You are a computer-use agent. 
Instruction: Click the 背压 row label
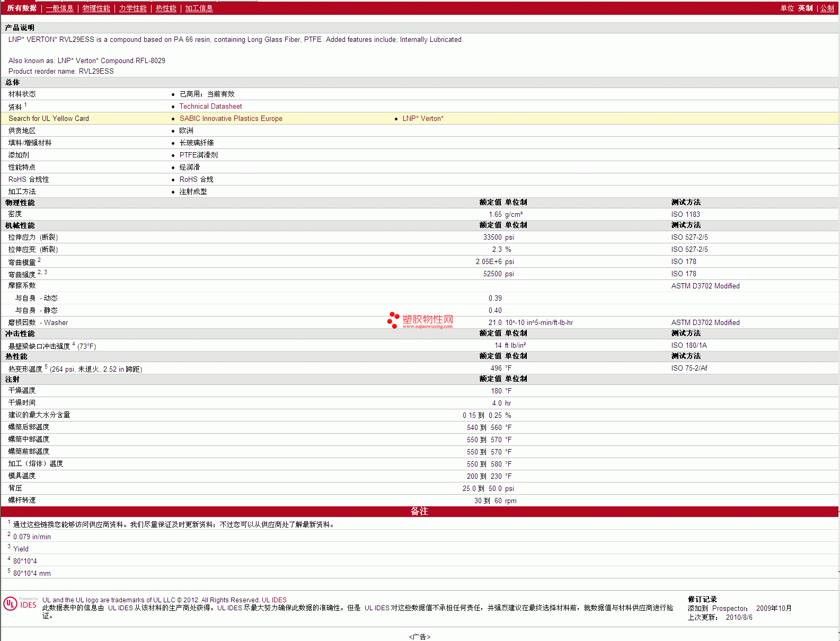[x=15, y=488]
